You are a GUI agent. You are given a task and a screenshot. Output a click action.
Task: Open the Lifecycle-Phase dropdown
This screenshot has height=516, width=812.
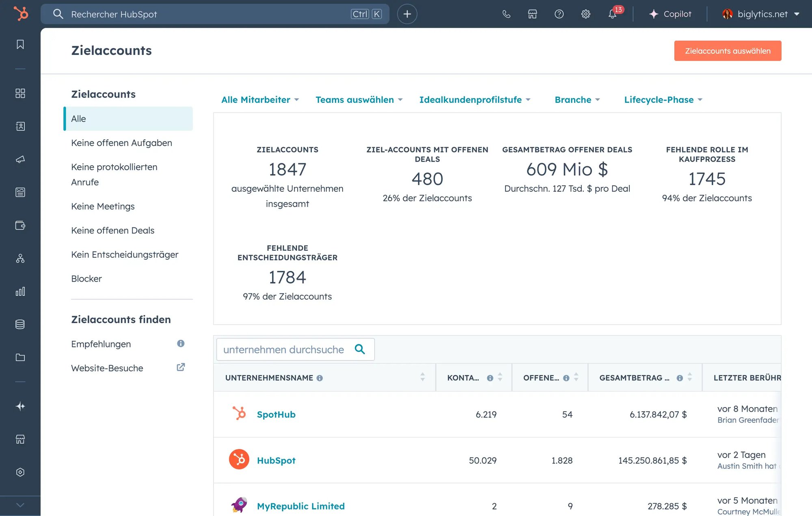coord(663,100)
